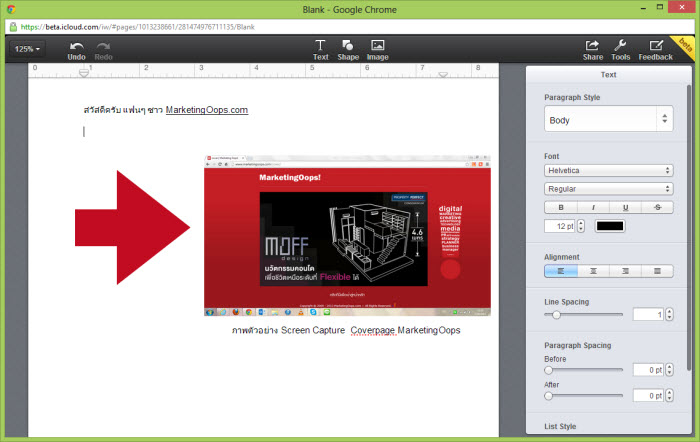Click the browser address bar URL
Screen dimensions: 700x442
pyautogui.click(x=138, y=27)
